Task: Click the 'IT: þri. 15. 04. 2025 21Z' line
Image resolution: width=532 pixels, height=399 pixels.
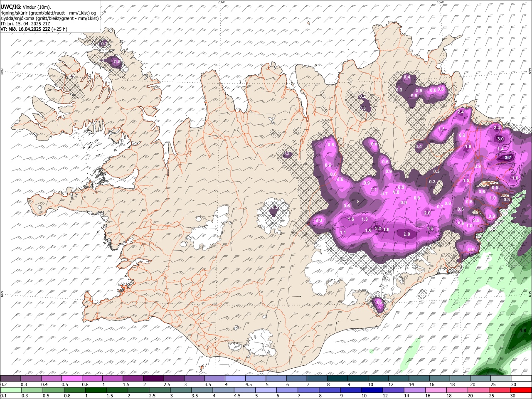Action: pyautogui.click(x=25, y=24)
